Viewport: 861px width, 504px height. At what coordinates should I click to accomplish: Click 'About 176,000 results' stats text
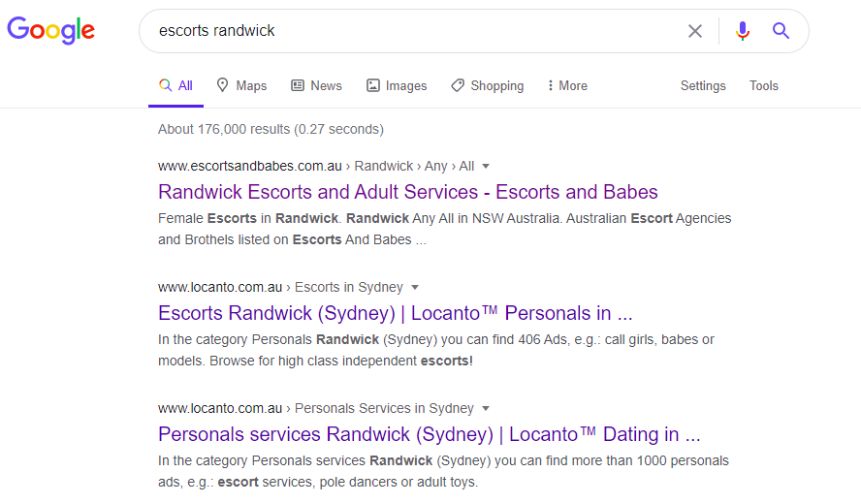click(x=271, y=129)
